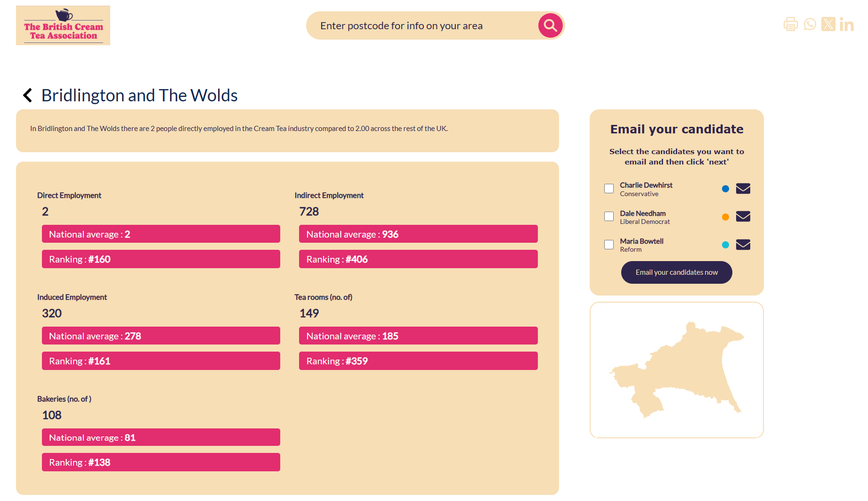
Task: Select the envelope icon for Maria Bowtell
Action: click(x=743, y=245)
